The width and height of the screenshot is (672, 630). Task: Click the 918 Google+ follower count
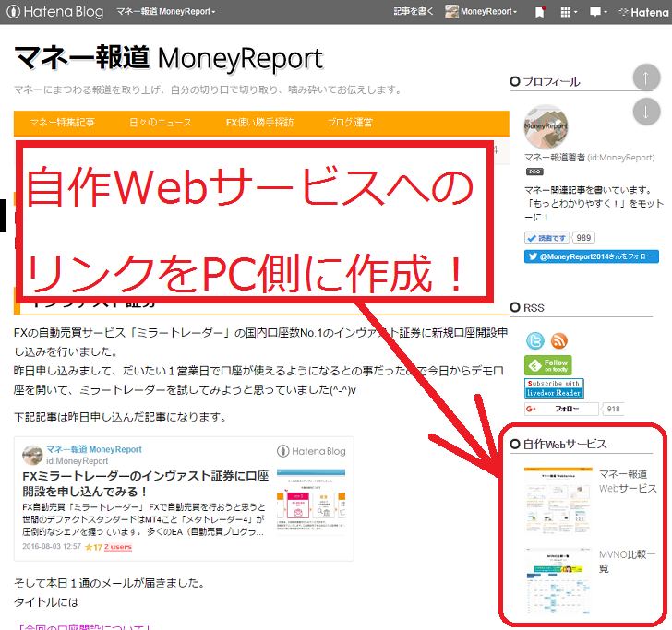[x=613, y=409]
